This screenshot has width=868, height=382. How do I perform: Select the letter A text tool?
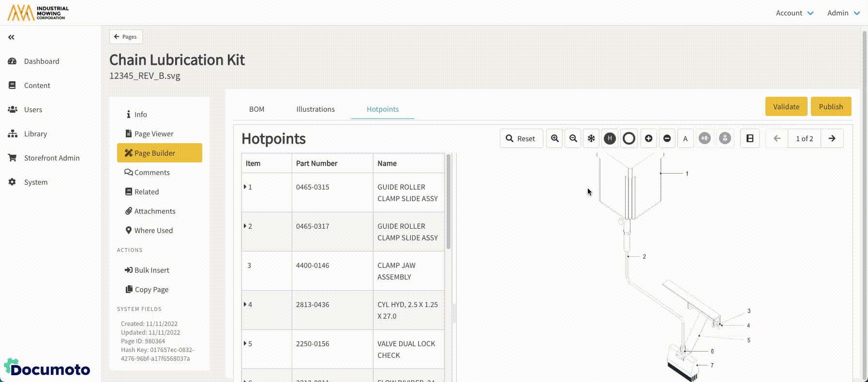coord(685,138)
